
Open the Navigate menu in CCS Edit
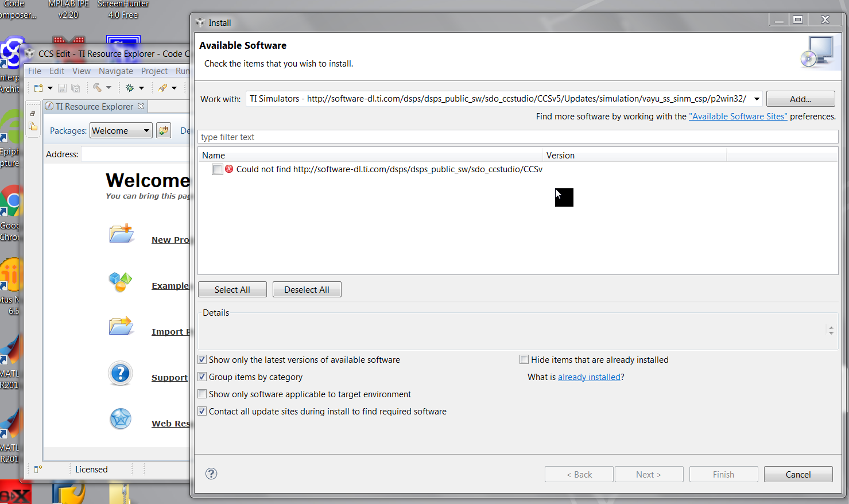(116, 71)
